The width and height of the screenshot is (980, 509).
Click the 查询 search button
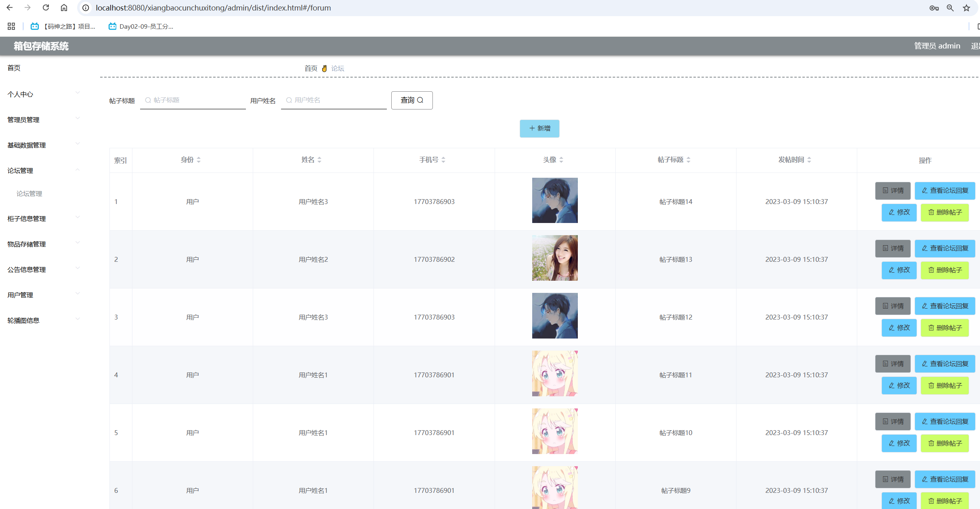(x=412, y=100)
